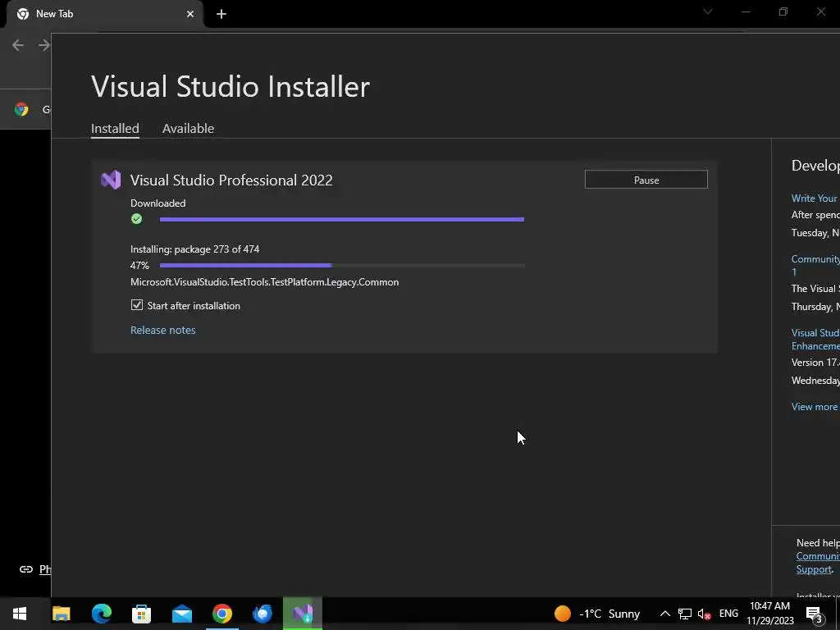Open the Release notes link

tap(163, 330)
